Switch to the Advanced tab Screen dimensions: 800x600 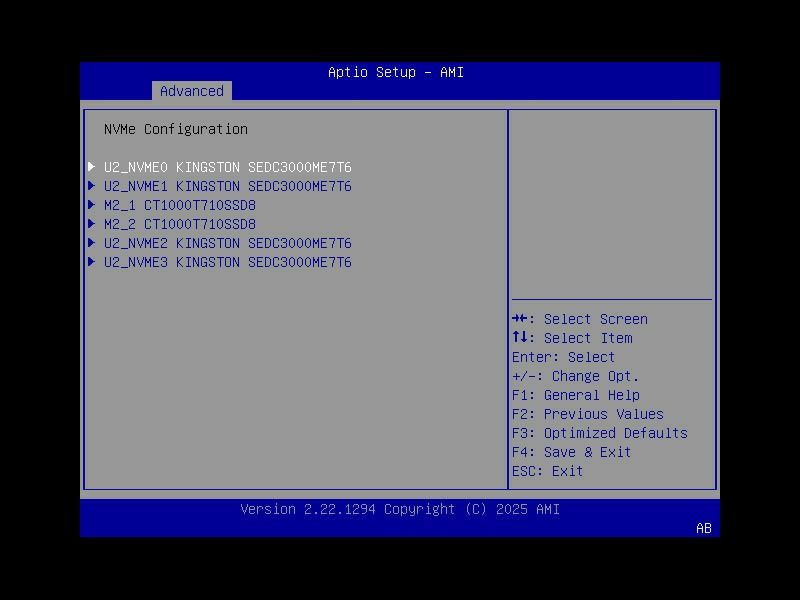tap(191, 91)
